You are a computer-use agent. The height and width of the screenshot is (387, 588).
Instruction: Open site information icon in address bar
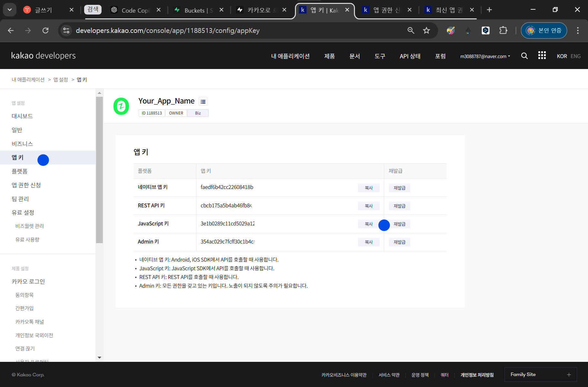[66, 30]
